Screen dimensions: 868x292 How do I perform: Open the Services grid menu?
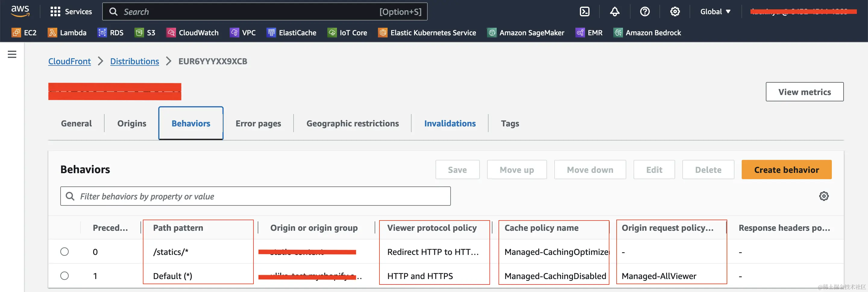tap(71, 12)
